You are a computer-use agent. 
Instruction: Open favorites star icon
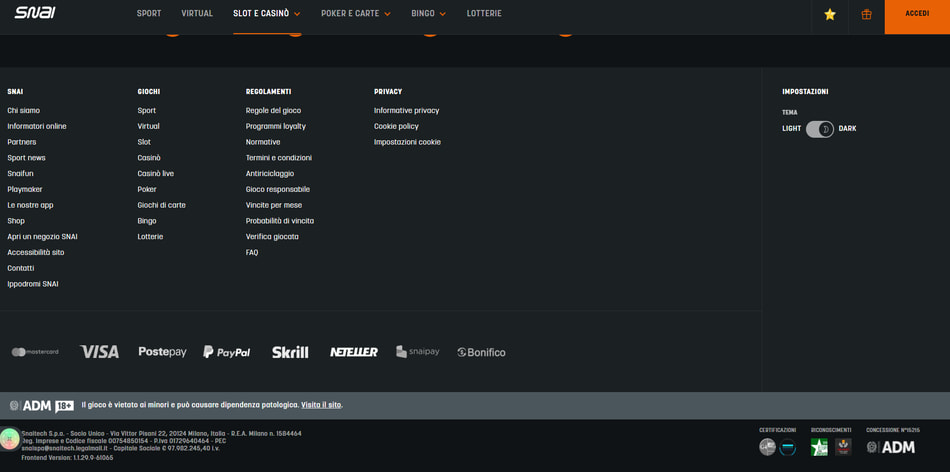click(829, 15)
